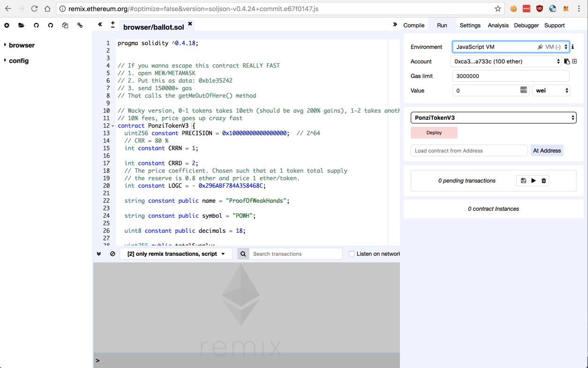Click the At Address button

(x=547, y=151)
